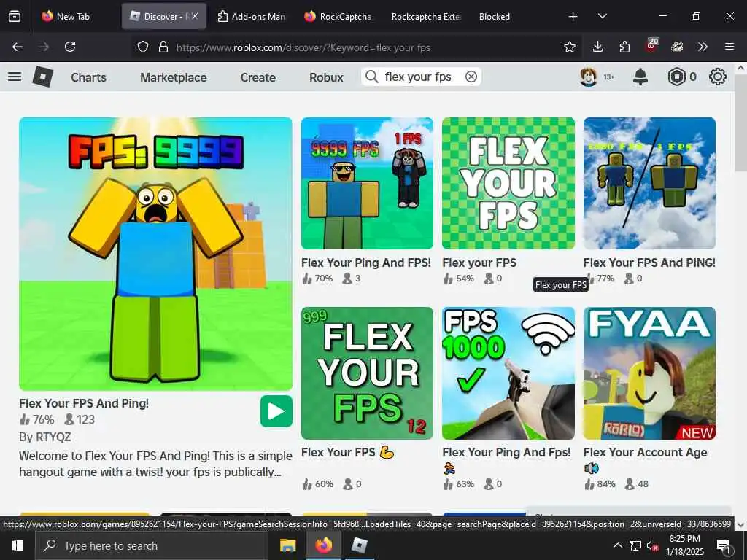Image resolution: width=747 pixels, height=560 pixels.
Task: Switch to the Rockcaptcha Extension tab
Action: tap(426, 16)
